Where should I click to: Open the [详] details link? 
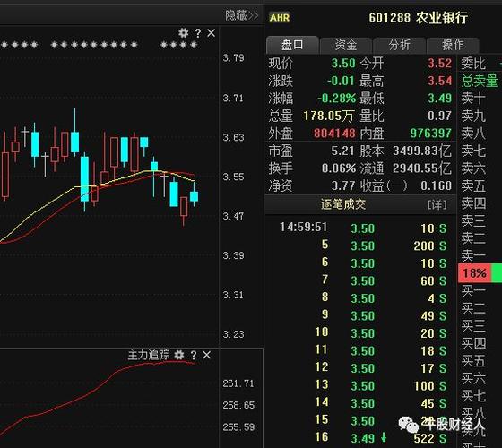(437, 204)
